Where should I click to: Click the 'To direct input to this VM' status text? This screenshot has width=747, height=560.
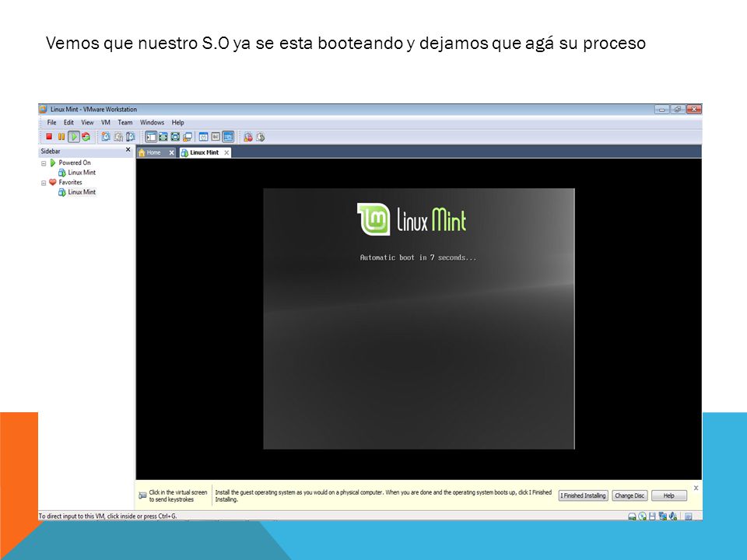pyautogui.click(x=107, y=516)
